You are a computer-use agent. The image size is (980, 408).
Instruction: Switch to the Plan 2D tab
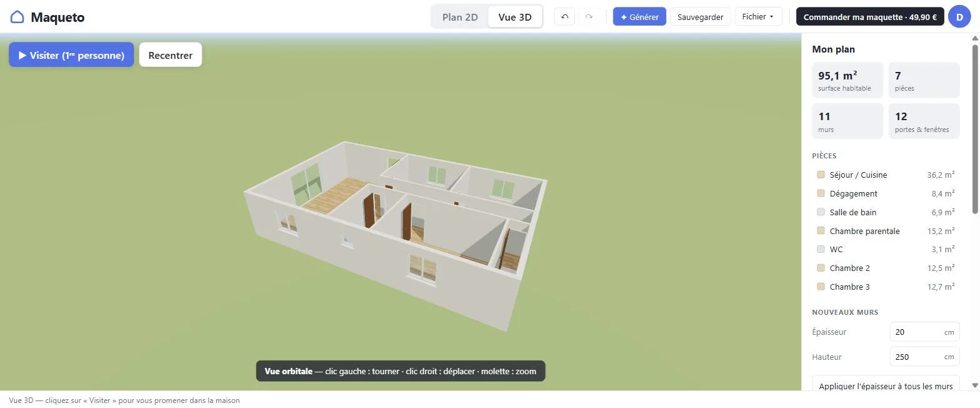(460, 17)
